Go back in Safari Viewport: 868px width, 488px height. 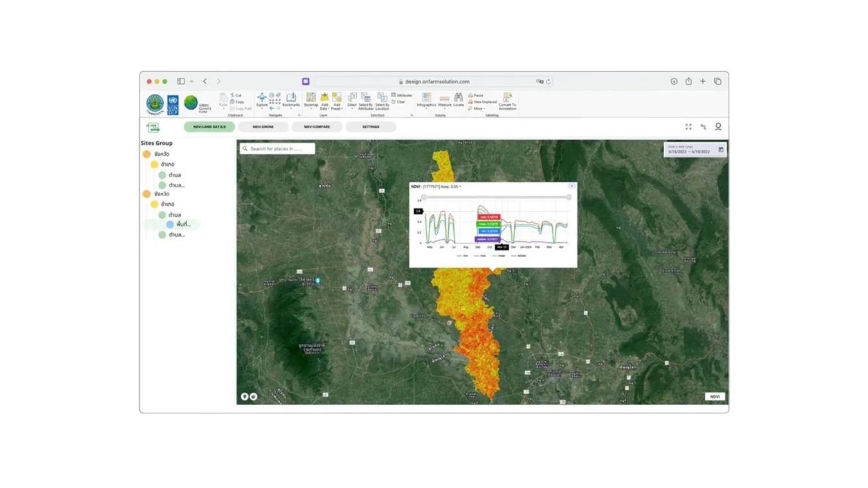point(205,82)
